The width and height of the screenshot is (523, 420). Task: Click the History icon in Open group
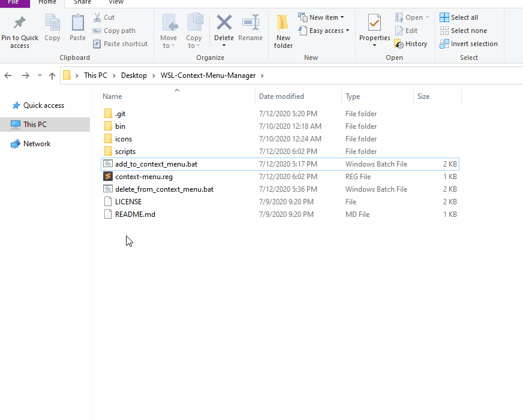click(x=399, y=44)
